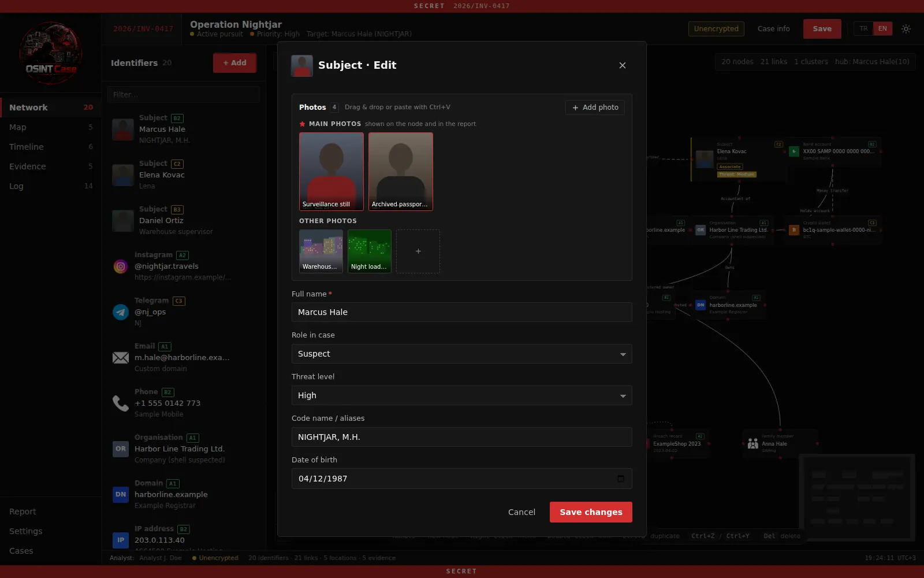The height and width of the screenshot is (578, 924).
Task: Select the Surveillance still photo thumbnail
Action: [331, 172]
